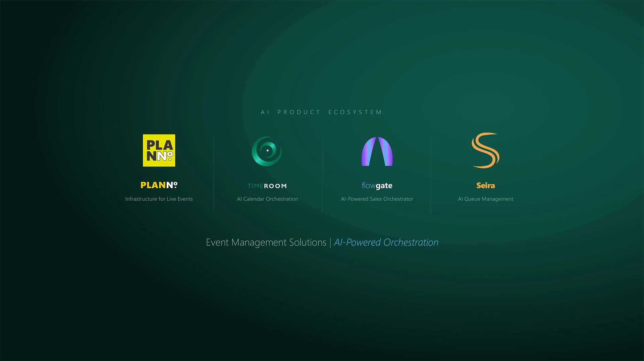Click the word 'PRODUCT' in the heading
Screen dimensions: 644x361
(299, 112)
